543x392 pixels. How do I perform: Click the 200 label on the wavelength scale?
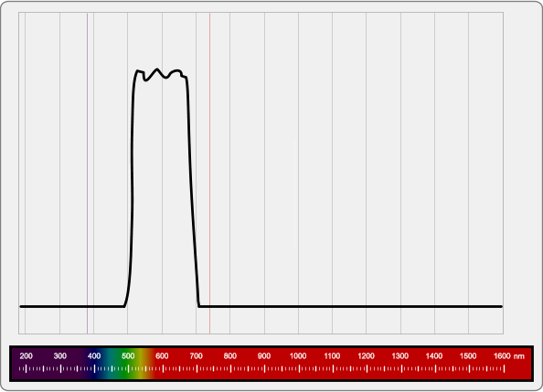26,356
